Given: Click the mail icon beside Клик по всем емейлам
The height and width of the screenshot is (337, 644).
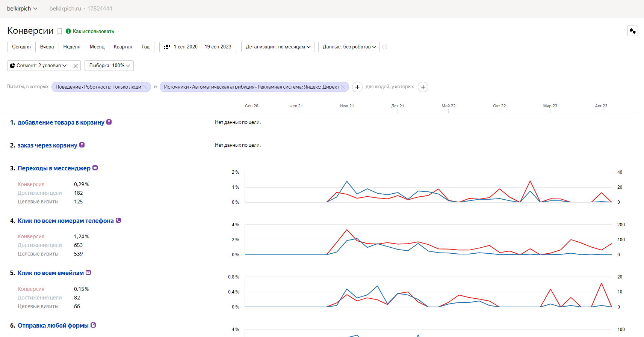Looking at the screenshot, I should 88,272.
